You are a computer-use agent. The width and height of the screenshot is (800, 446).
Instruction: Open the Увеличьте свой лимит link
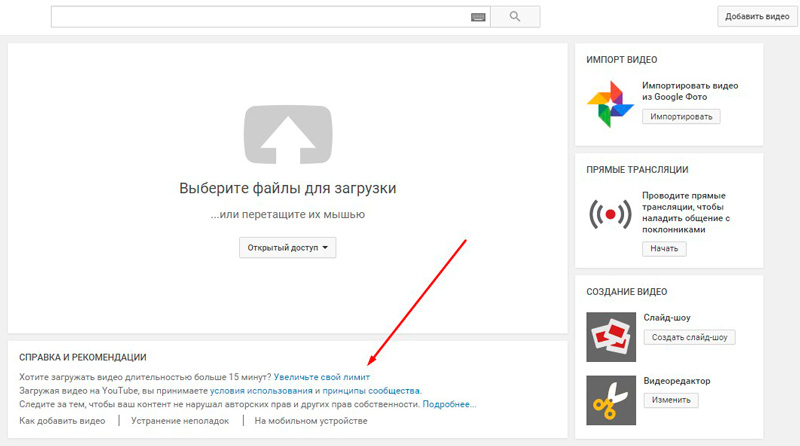coord(321,377)
